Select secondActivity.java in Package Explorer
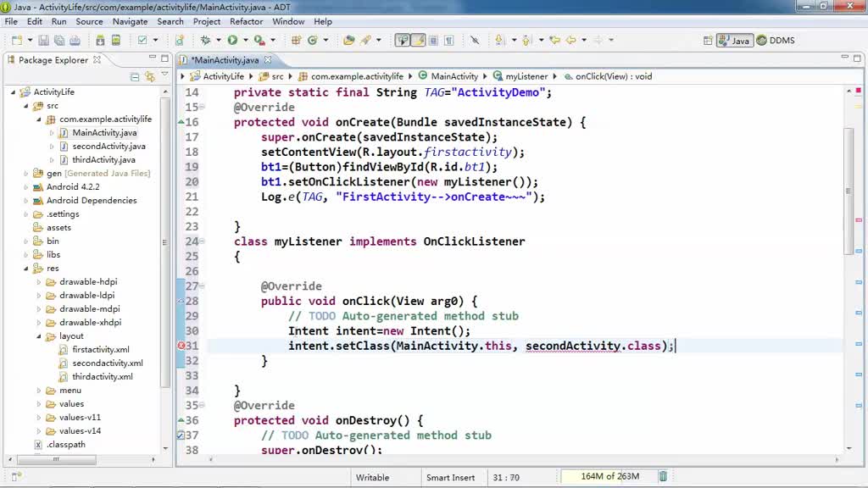868x488 pixels. [108, 146]
